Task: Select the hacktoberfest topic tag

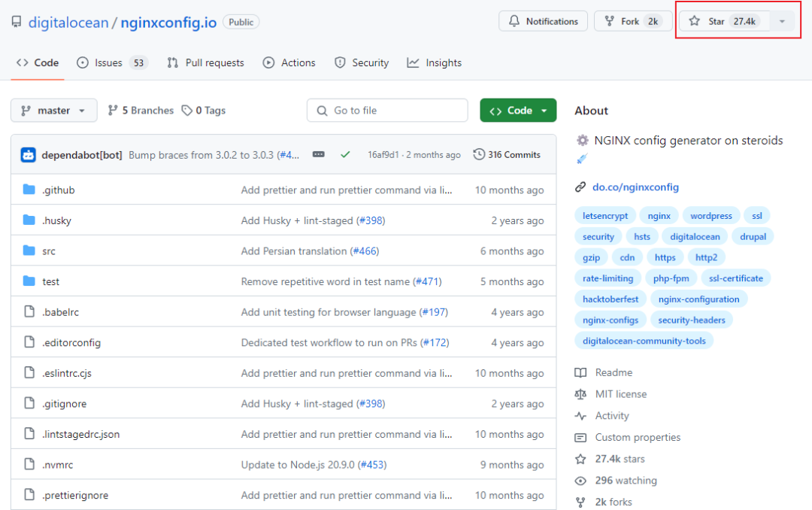Action: click(610, 299)
